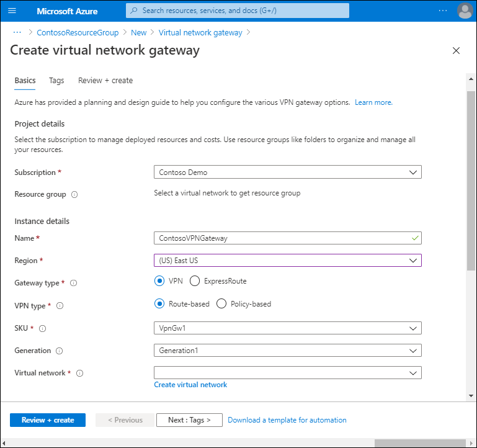The image size is (477, 448).
Task: Click Next : Tags button
Action: pos(189,420)
